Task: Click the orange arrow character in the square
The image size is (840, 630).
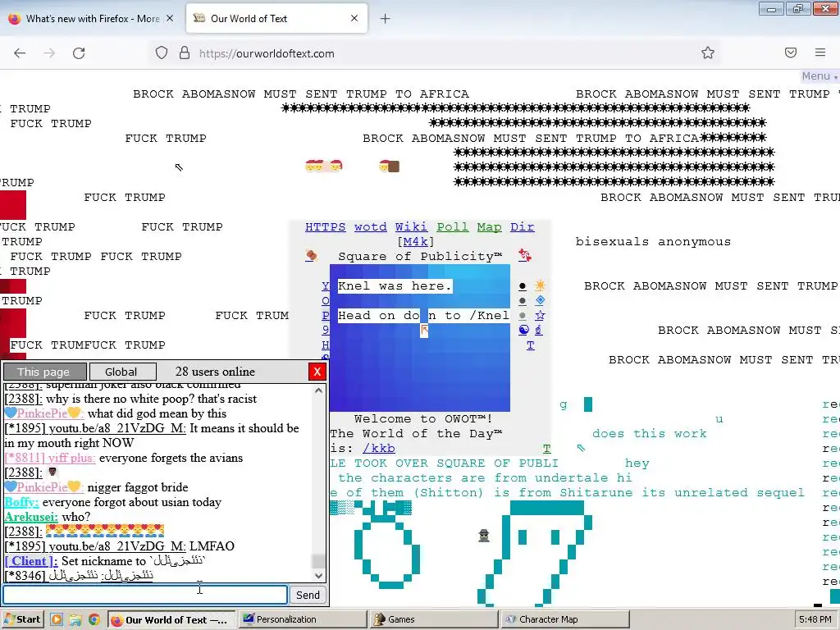Action: point(424,331)
